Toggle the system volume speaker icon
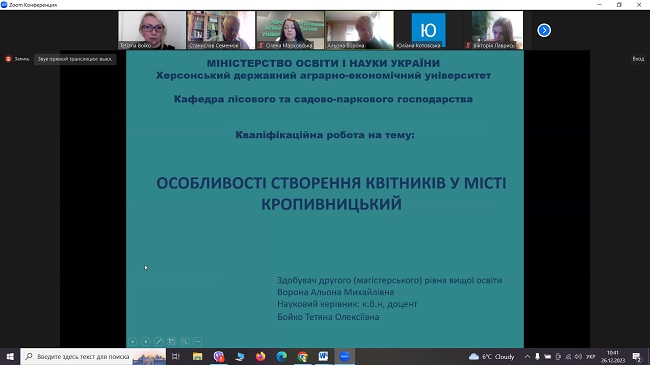 (x=578, y=357)
